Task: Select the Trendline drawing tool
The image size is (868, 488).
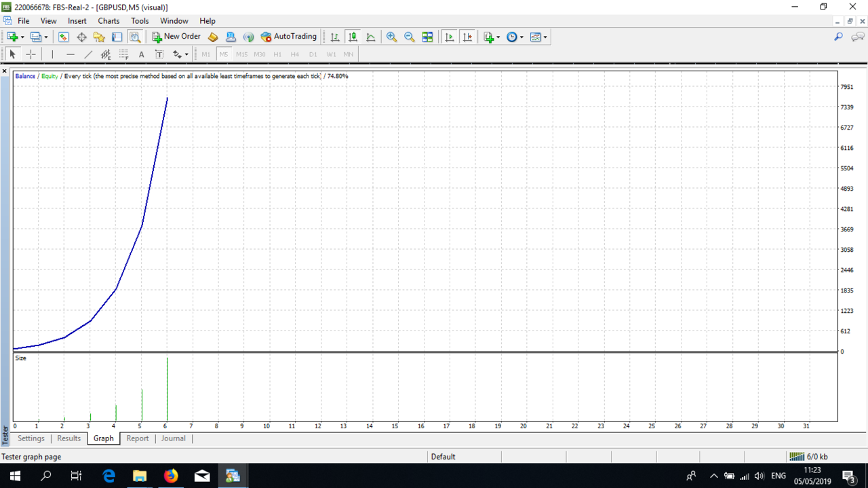Action: click(88, 54)
